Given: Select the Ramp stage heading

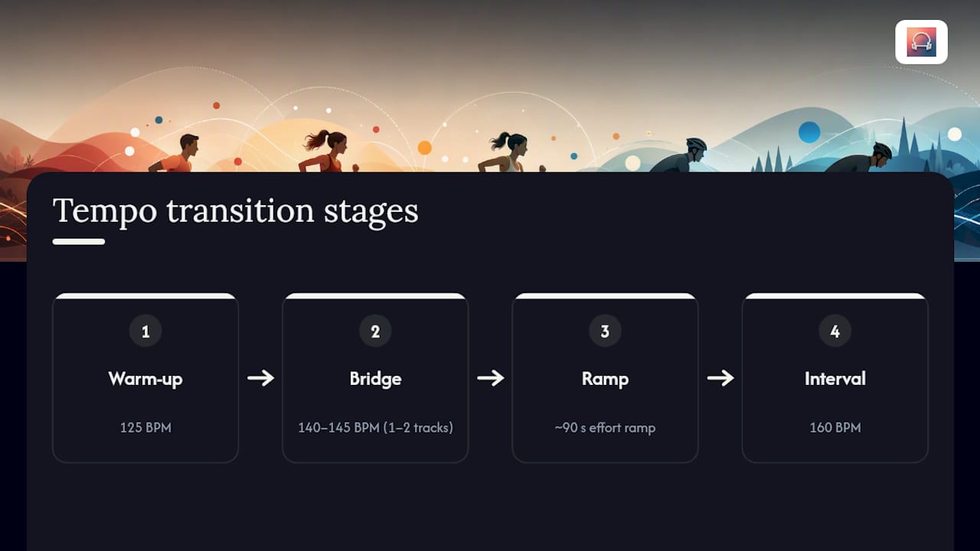Looking at the screenshot, I should [605, 379].
